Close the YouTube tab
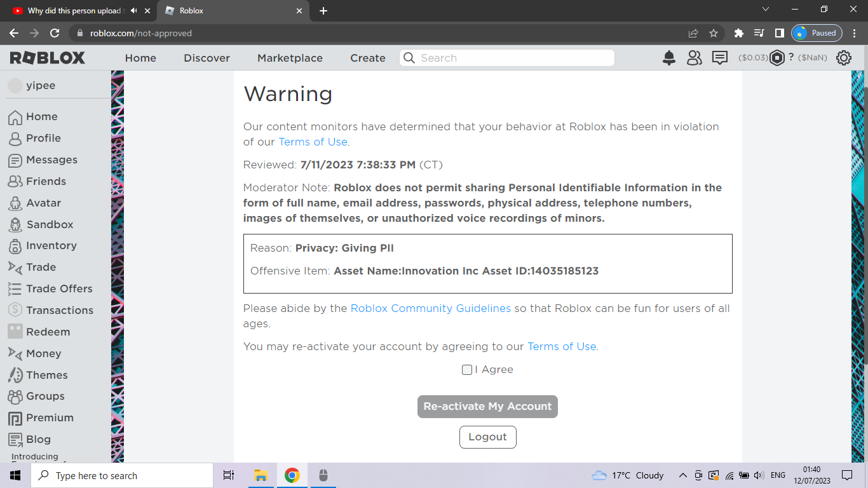This screenshot has height=488, width=868. pos(147,11)
